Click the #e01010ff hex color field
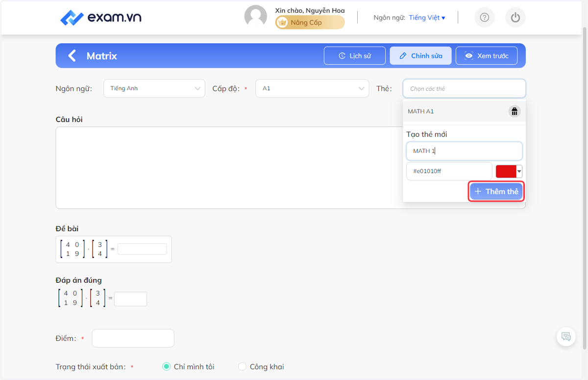Image resolution: width=588 pixels, height=380 pixels. coord(449,171)
